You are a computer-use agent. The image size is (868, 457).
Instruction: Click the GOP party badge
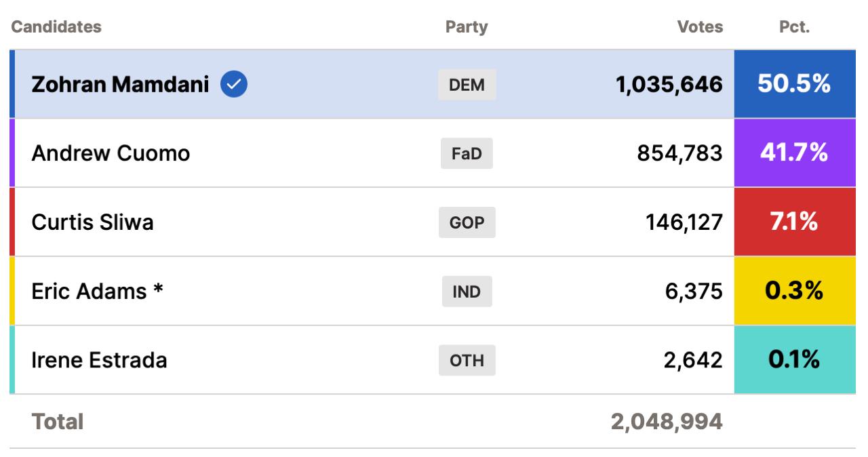pyautogui.click(x=467, y=222)
